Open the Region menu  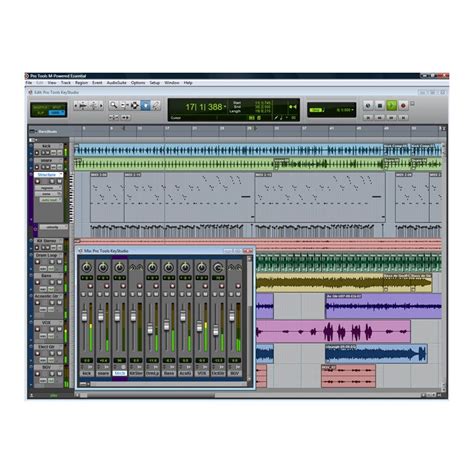(81, 83)
